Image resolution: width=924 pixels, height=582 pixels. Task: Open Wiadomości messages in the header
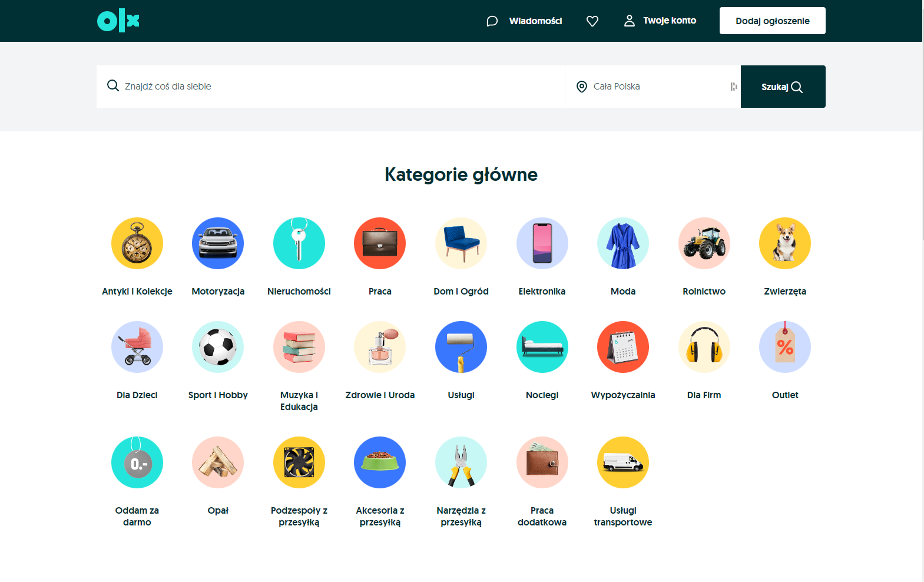click(x=524, y=21)
